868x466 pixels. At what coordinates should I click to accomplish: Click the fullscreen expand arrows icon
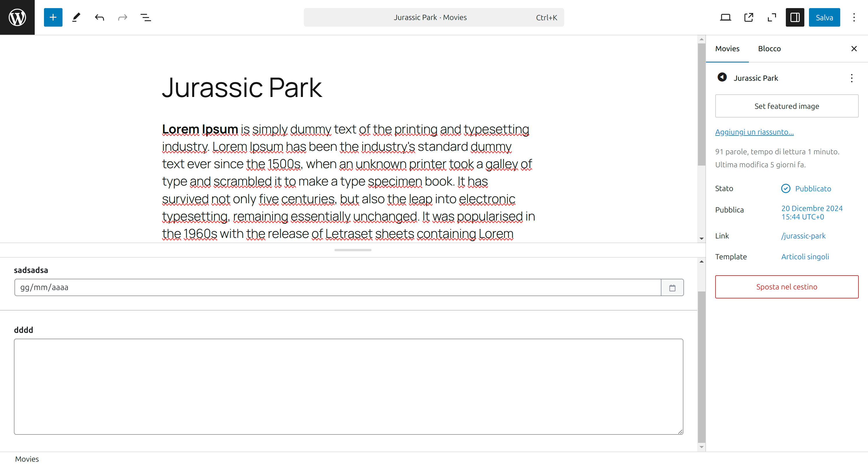point(772,17)
